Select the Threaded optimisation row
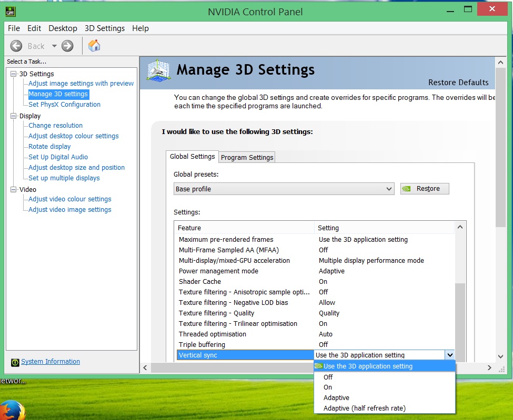 tap(315, 334)
